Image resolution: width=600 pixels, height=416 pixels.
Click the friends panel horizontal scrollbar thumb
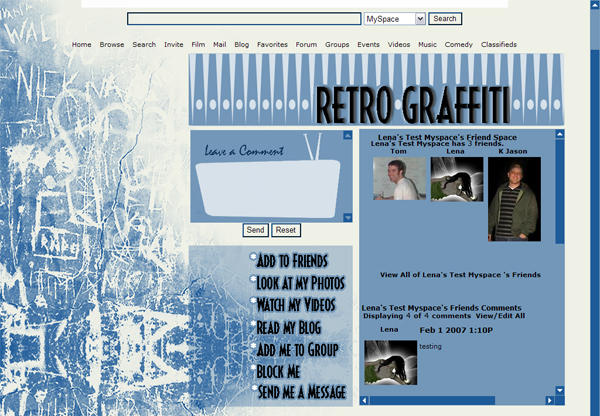(x=432, y=400)
